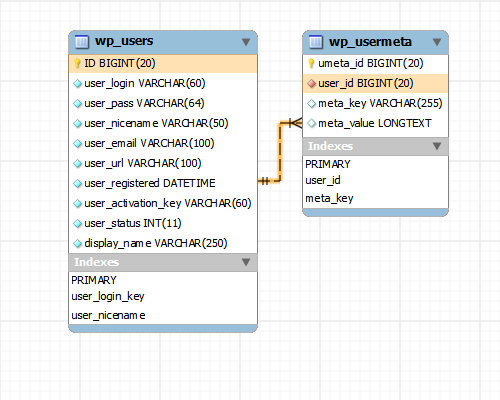The width and height of the screenshot is (500, 400).
Task: Select the user_login_key index in wp_users
Action: click(x=108, y=296)
